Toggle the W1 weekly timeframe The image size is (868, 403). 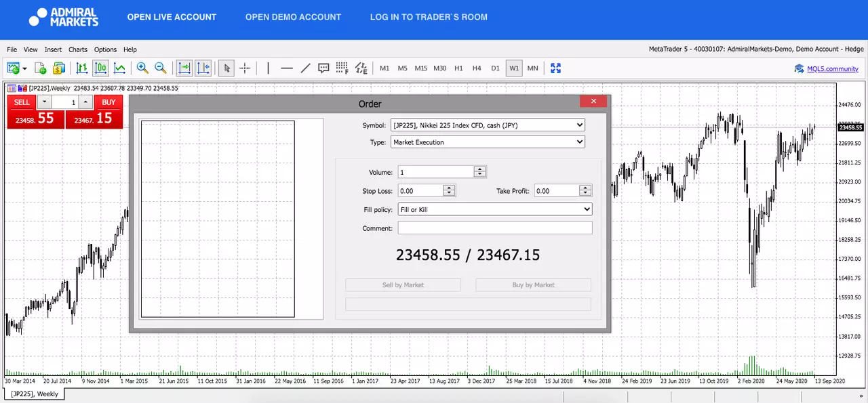[x=514, y=68]
